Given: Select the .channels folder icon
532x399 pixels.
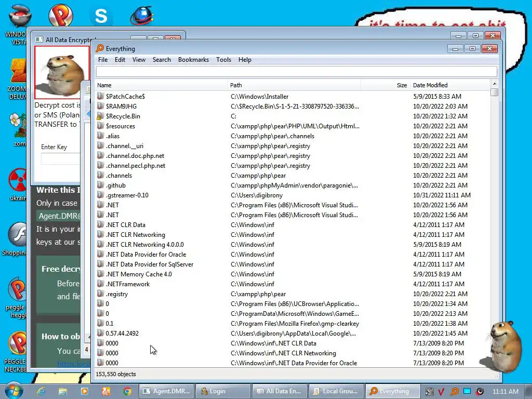Looking at the screenshot, I should coord(100,175).
